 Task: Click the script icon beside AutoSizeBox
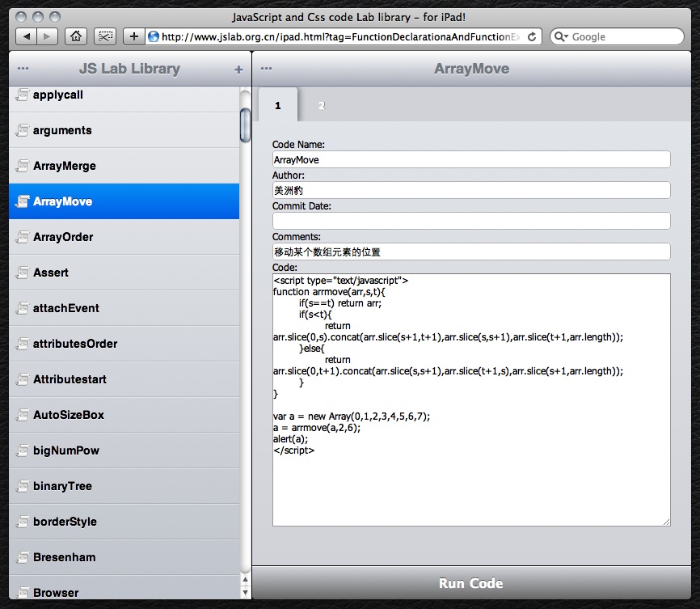(x=22, y=415)
